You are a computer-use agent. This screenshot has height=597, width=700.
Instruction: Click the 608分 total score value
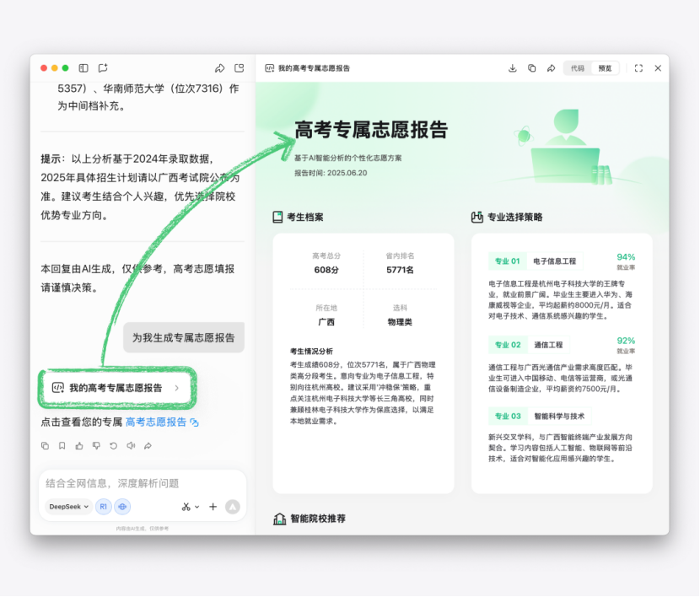pos(326,270)
